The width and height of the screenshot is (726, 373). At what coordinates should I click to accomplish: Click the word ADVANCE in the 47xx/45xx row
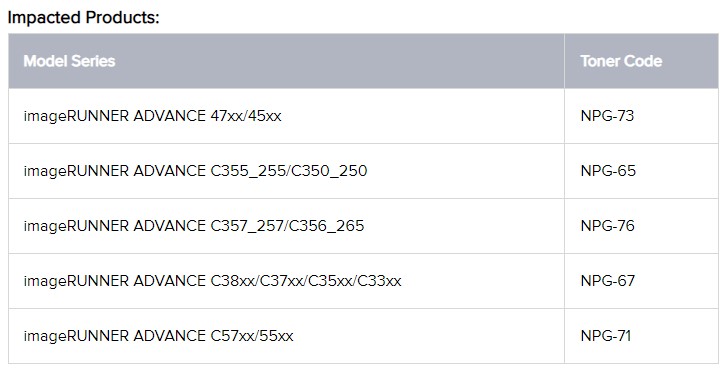point(169,116)
